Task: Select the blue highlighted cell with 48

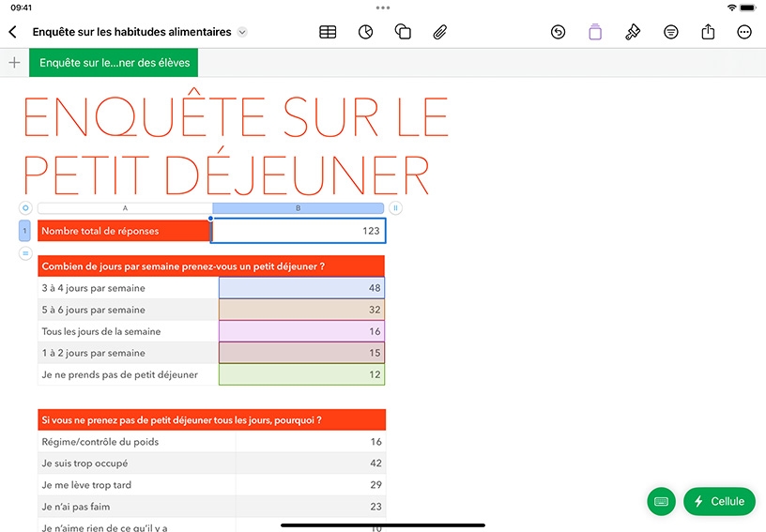Action: (301, 288)
